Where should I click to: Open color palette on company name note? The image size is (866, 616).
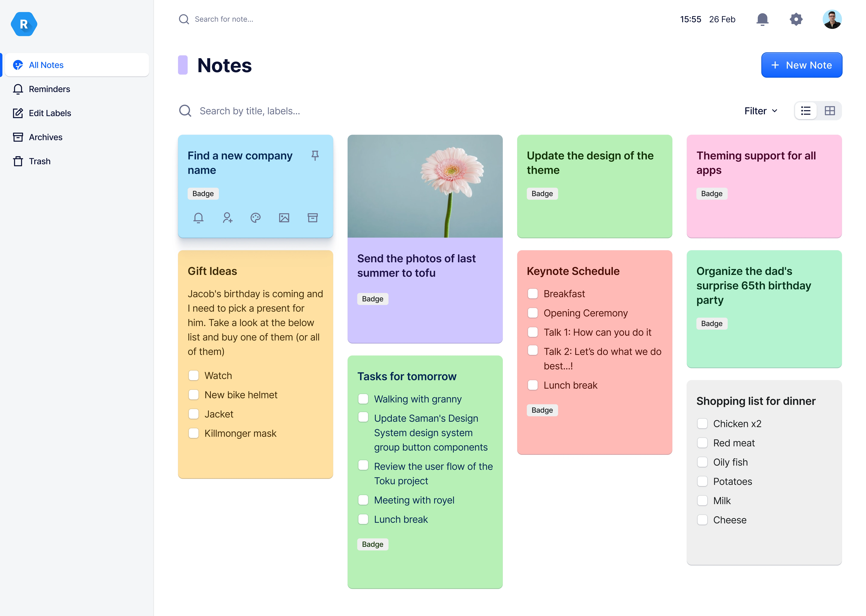(x=256, y=218)
